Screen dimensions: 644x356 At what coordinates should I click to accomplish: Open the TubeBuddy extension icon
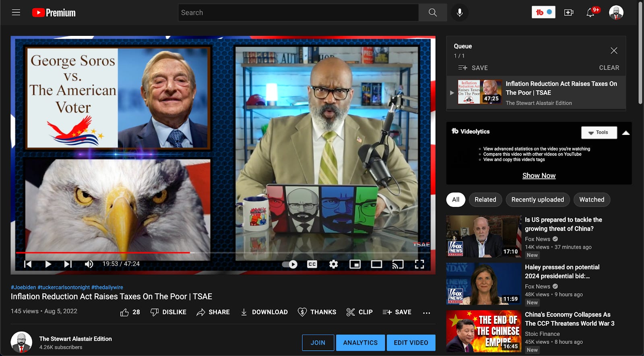543,12
